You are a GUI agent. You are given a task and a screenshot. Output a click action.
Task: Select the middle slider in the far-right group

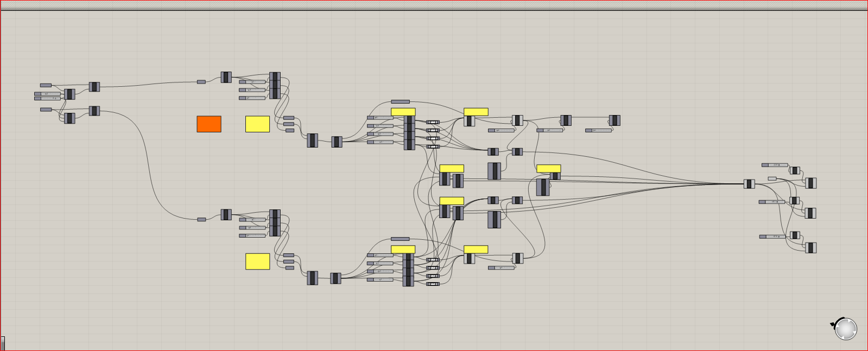point(772,202)
